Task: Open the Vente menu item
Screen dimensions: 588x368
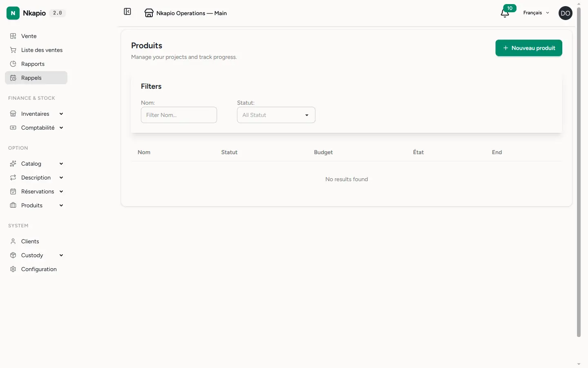Action: pos(36,36)
